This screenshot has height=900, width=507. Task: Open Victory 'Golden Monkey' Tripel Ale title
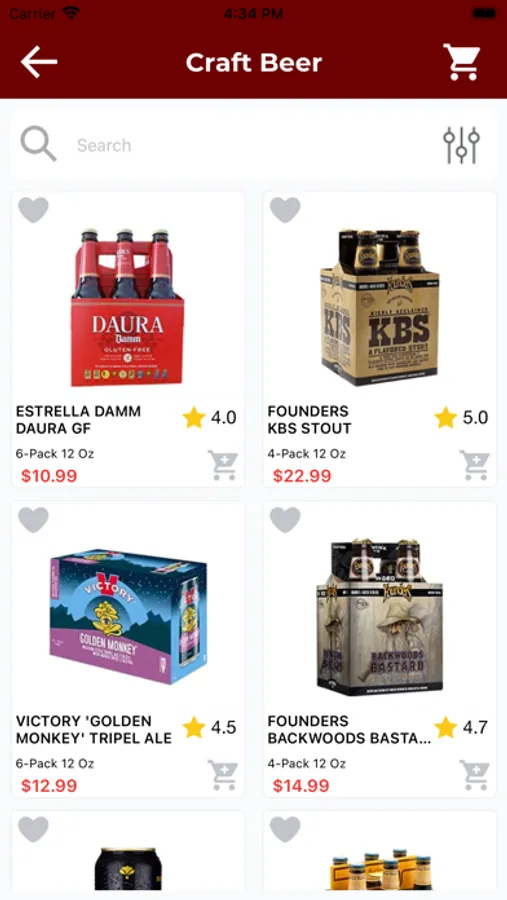(94, 730)
